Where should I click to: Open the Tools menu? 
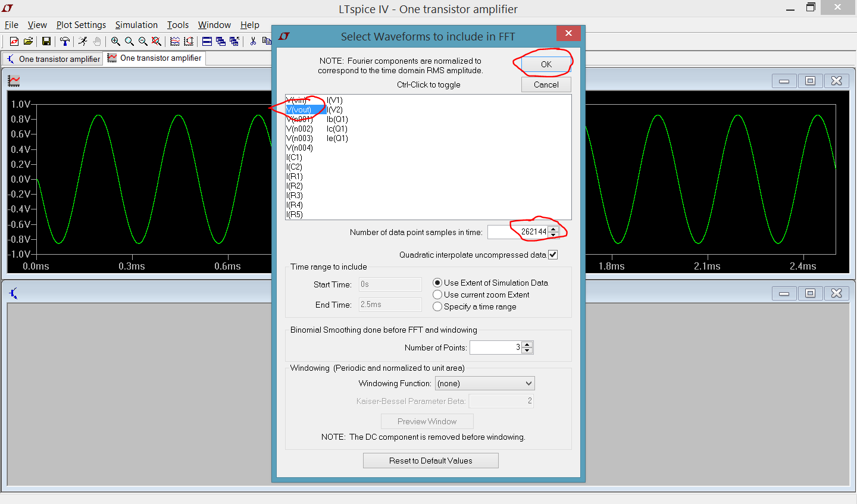tap(177, 25)
